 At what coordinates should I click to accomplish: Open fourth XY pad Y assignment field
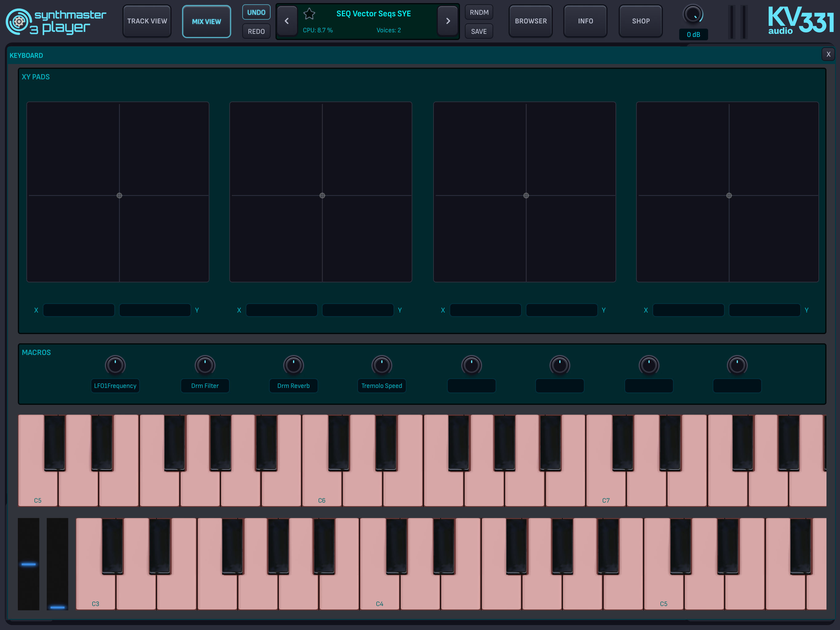pyautogui.click(x=764, y=310)
